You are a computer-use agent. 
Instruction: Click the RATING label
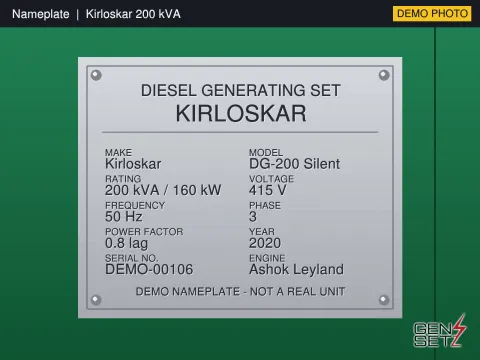click(123, 179)
